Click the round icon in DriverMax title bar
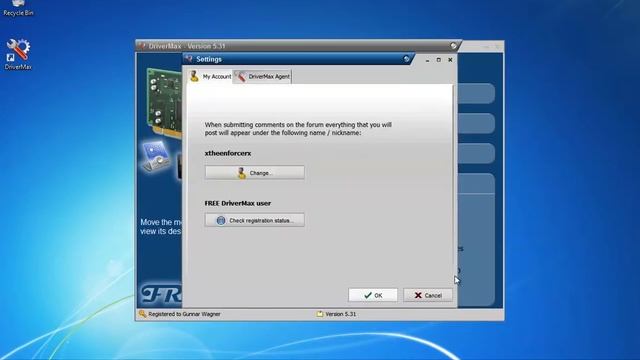Viewport: 640px width, 360px height. click(x=453, y=46)
